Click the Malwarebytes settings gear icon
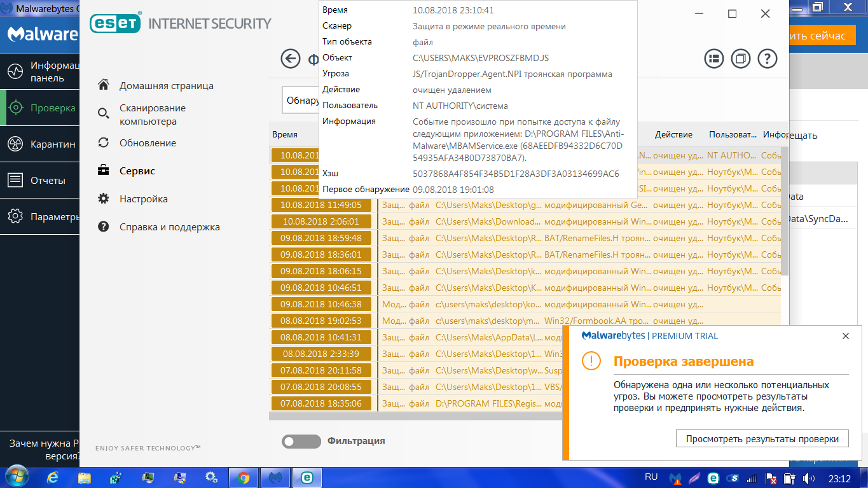This screenshot has height=488, width=868. pyautogui.click(x=15, y=217)
